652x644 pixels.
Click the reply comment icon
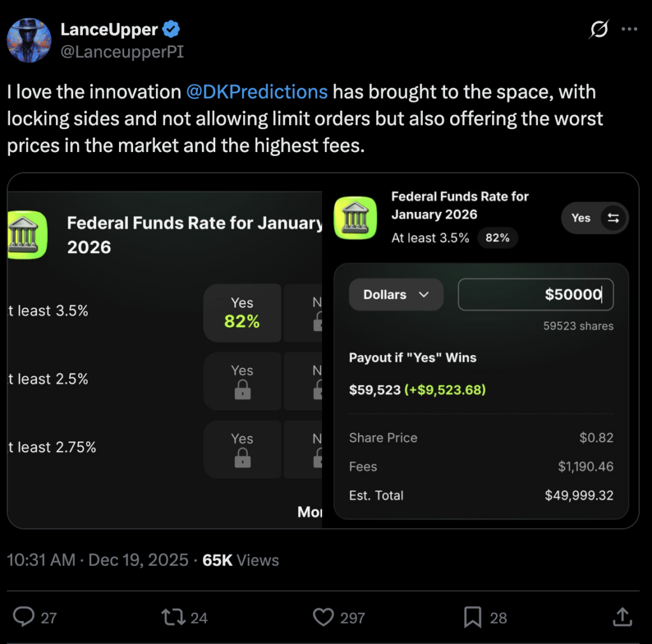tap(25, 617)
